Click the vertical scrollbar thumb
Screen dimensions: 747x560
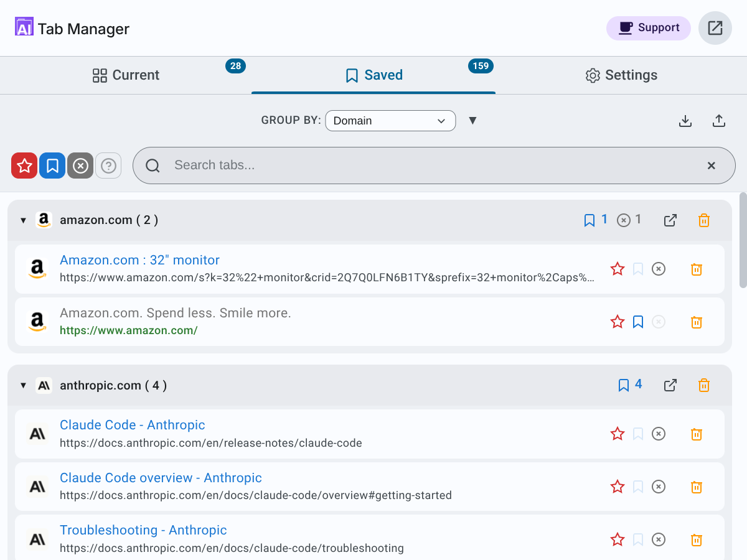(x=743, y=240)
